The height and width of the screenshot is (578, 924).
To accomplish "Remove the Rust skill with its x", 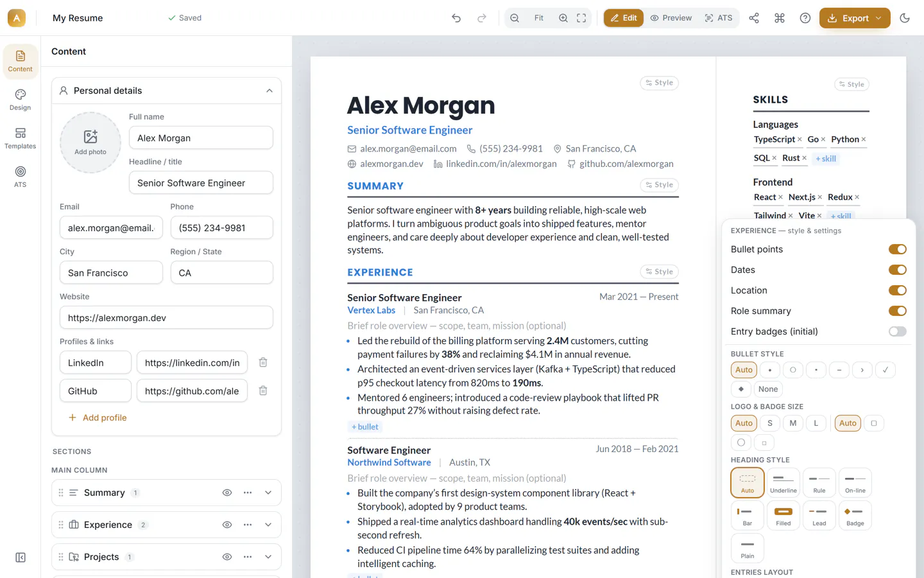I will point(804,158).
